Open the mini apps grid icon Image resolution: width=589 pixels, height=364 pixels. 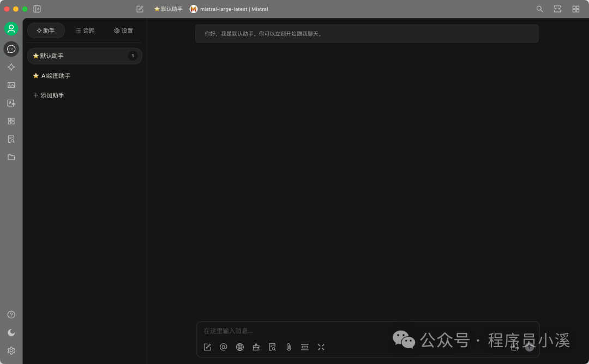coord(11,121)
